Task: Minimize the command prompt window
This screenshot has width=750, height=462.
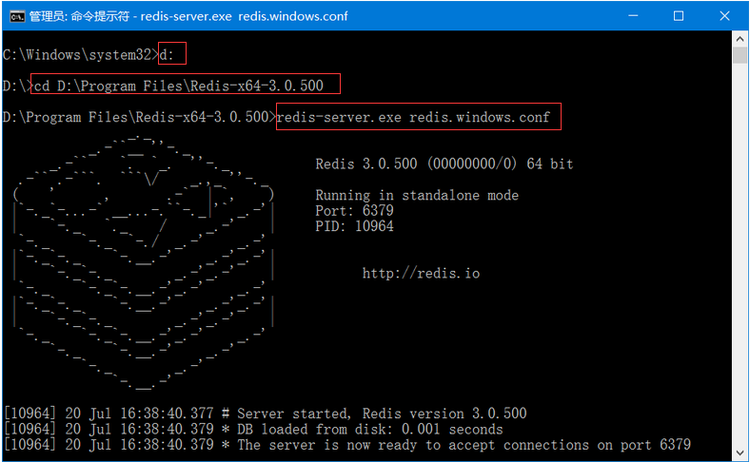Action: 633,16
